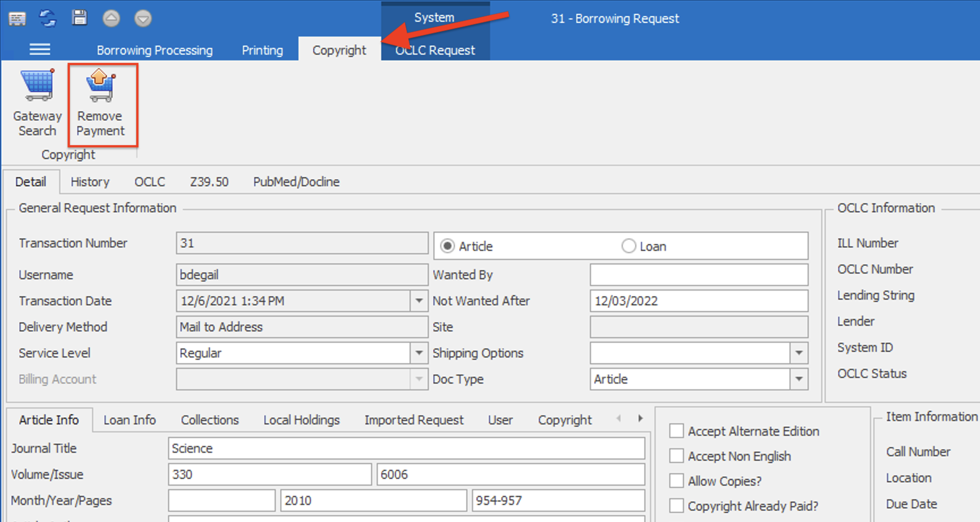Expand the Doc Type dropdown
Viewport: 980px width, 522px height.
click(x=799, y=379)
